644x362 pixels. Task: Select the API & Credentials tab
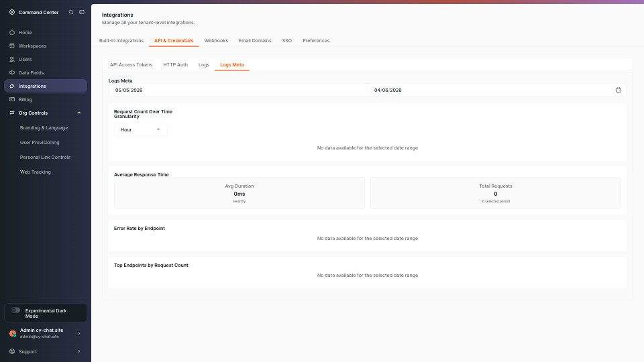click(x=174, y=41)
